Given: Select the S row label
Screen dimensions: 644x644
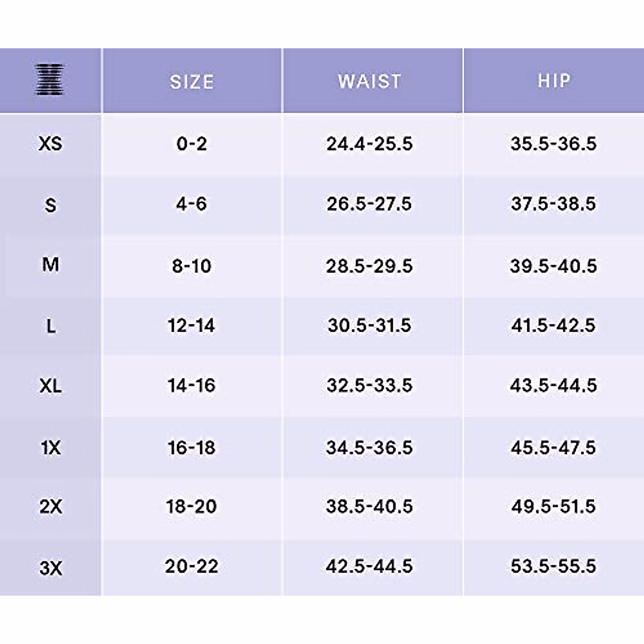Looking at the screenshot, I should 50,205.
